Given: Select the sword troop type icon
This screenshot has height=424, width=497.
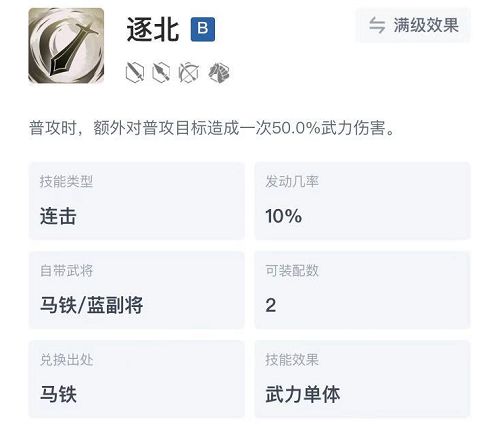Looking at the screenshot, I should click(135, 72).
